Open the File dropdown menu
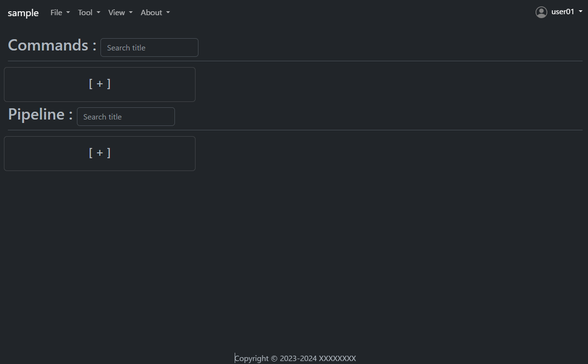588x364 pixels. [x=59, y=12]
